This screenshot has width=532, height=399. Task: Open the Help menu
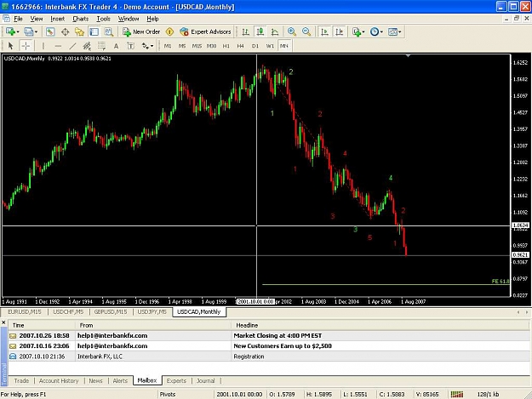pyautogui.click(x=152, y=19)
